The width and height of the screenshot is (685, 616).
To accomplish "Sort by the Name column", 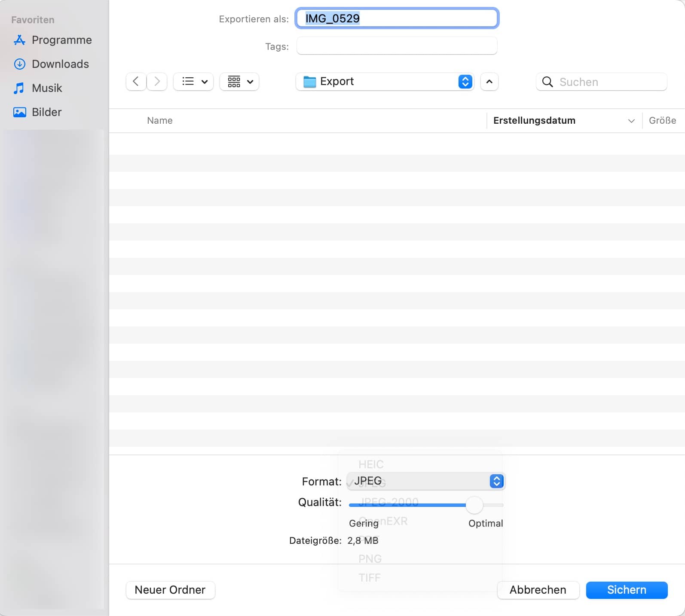I will tap(160, 120).
